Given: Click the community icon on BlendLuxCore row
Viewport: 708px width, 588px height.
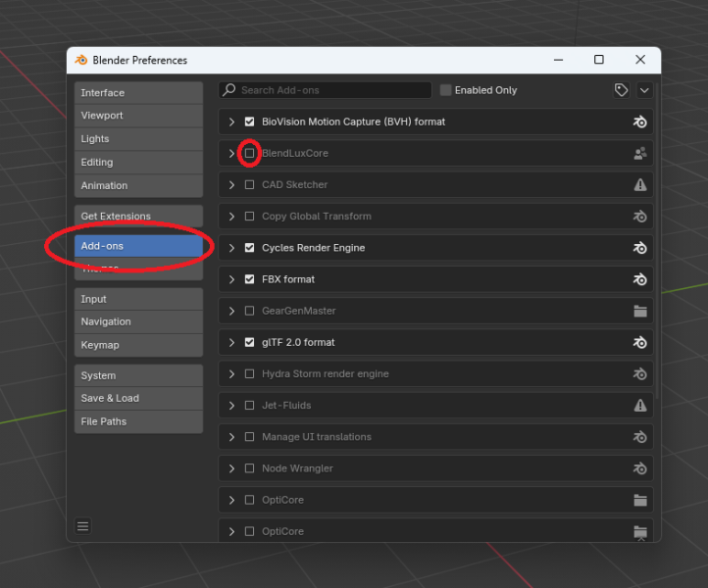Looking at the screenshot, I should pyautogui.click(x=639, y=154).
